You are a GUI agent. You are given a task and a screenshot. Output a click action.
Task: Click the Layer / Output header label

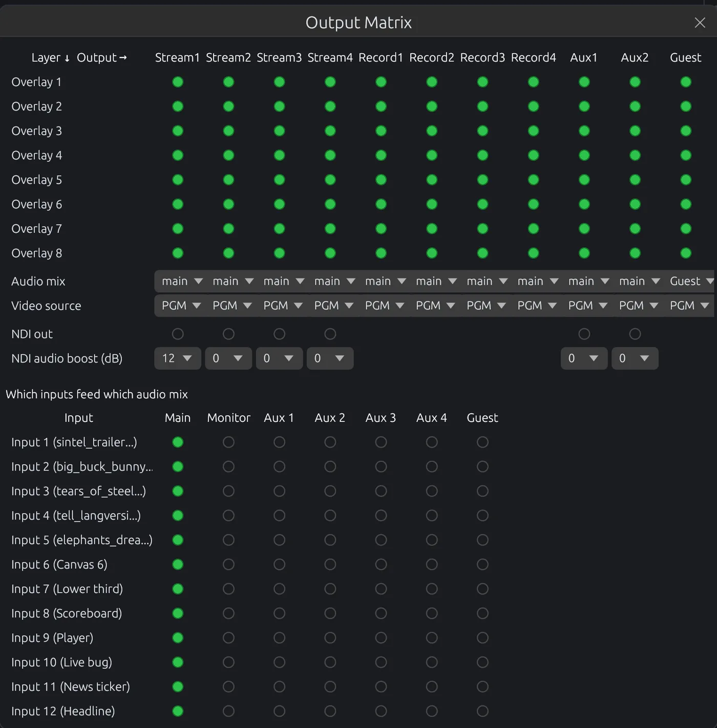tap(79, 57)
